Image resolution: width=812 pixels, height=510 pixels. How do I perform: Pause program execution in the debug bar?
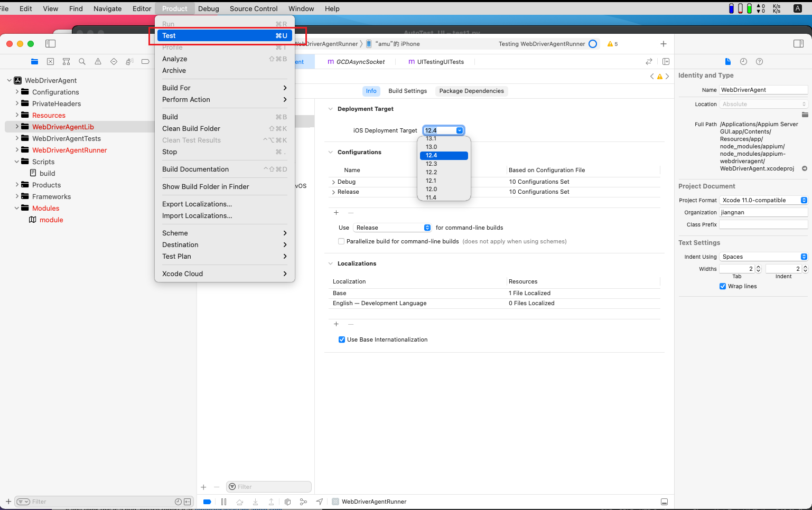point(223,502)
